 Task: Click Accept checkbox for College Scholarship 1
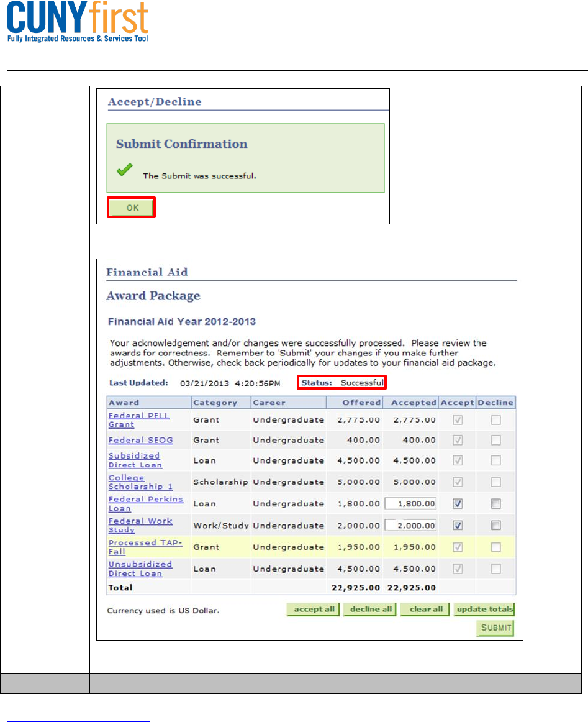pyautogui.click(x=458, y=482)
